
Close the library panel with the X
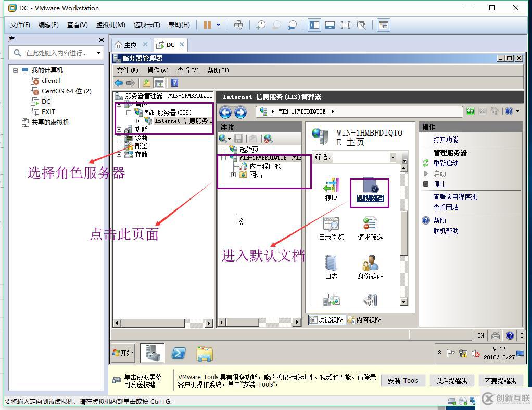101,40
